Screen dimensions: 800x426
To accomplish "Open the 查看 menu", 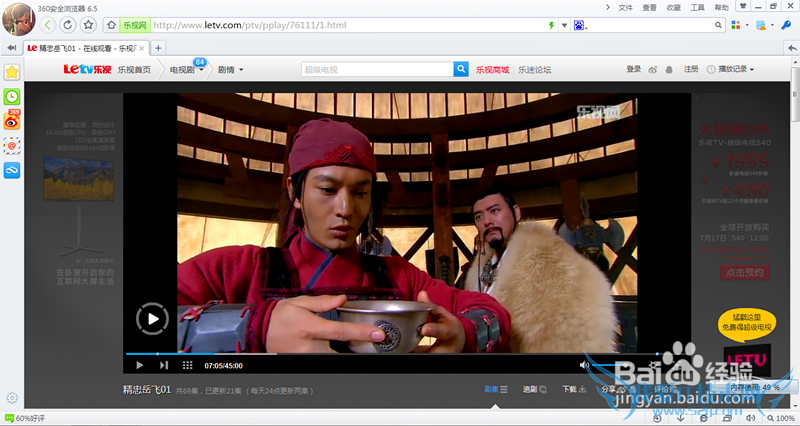I will 649,8.
